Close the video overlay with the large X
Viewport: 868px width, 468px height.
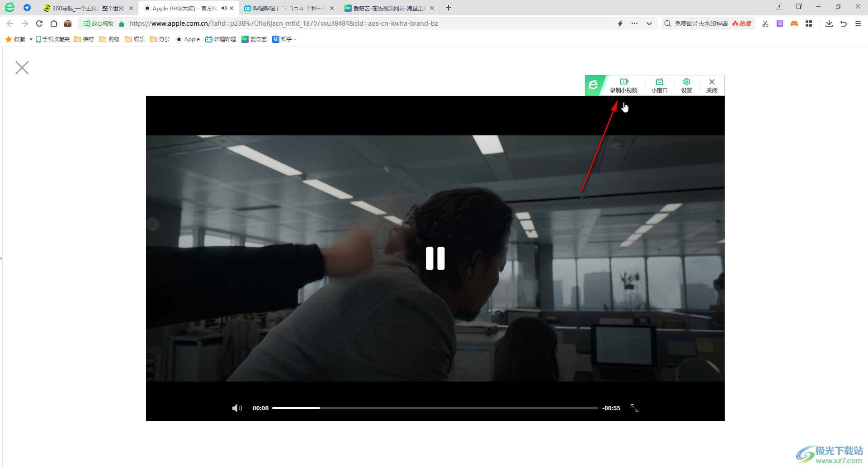coord(22,68)
